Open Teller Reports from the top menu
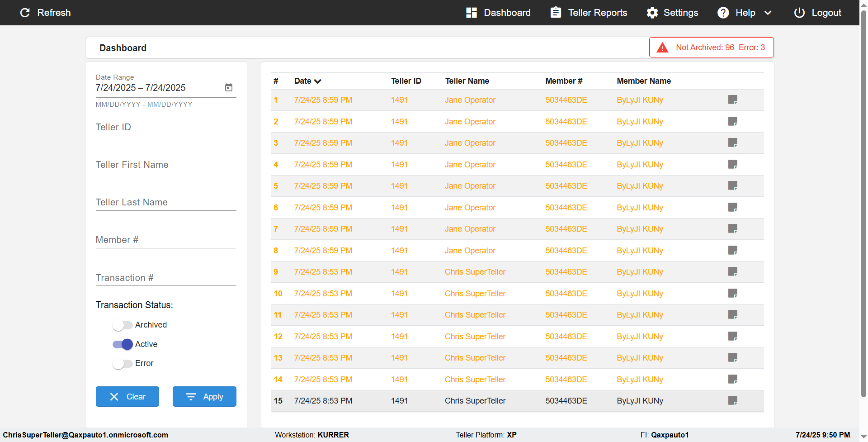The width and height of the screenshot is (868, 442). 589,13
